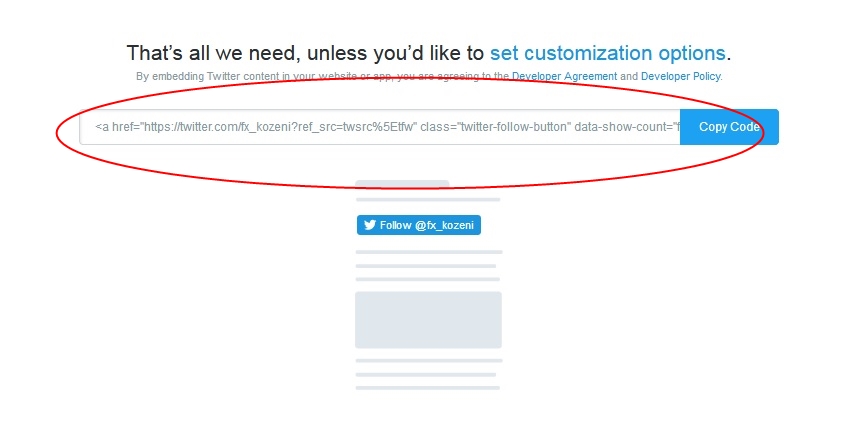
Task: Click placeholder line directly below gray block
Action: pos(429,360)
